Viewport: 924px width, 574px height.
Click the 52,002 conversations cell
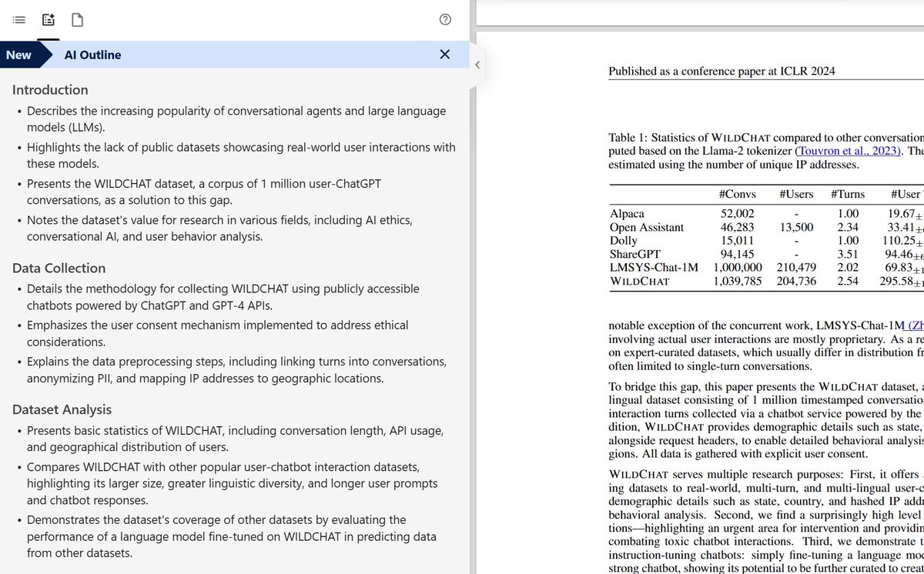pyautogui.click(x=737, y=214)
